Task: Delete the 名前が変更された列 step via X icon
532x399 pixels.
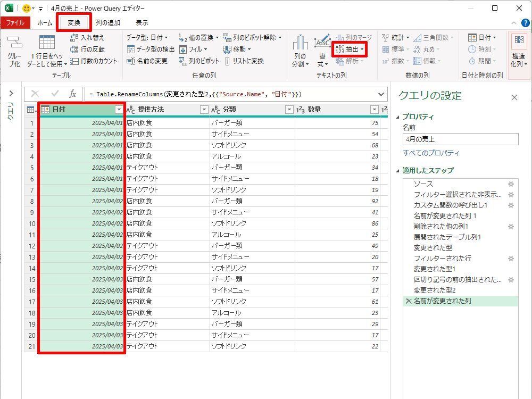Action: pyautogui.click(x=409, y=301)
